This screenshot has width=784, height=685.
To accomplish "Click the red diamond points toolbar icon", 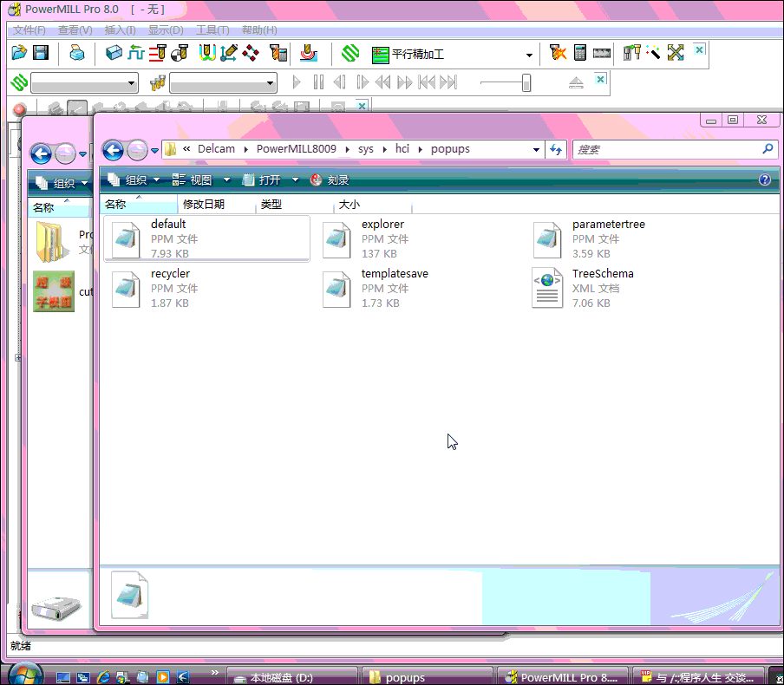I will 251,53.
